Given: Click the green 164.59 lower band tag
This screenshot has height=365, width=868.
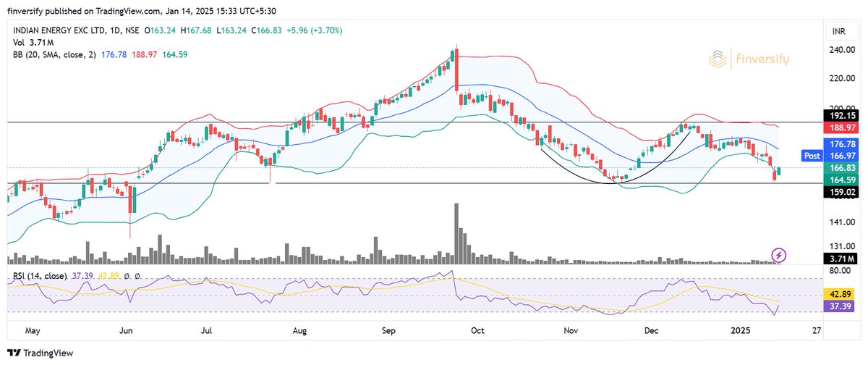Looking at the screenshot, I should point(840,180).
